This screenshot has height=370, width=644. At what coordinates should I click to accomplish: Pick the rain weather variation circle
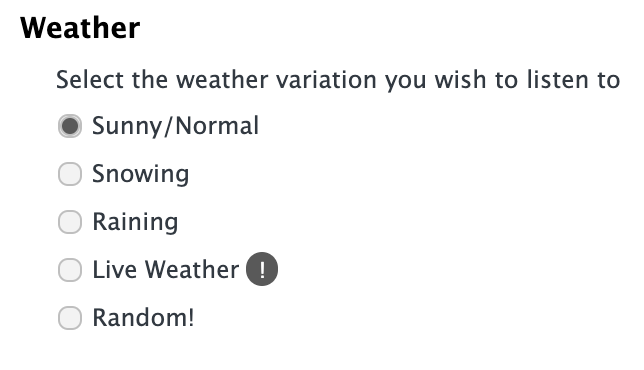tap(70, 222)
